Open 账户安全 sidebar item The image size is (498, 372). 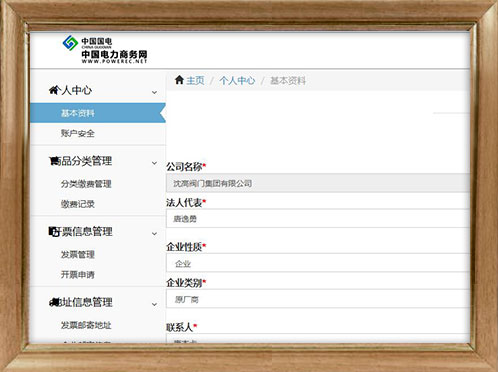pyautogui.click(x=78, y=133)
